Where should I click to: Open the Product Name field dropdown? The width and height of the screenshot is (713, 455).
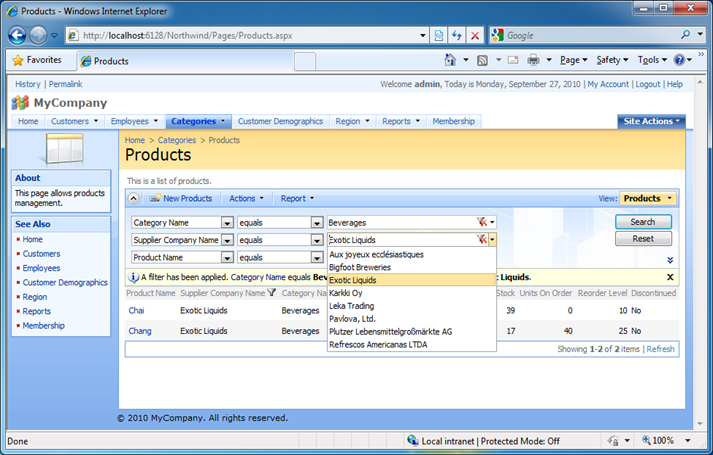coord(227,258)
